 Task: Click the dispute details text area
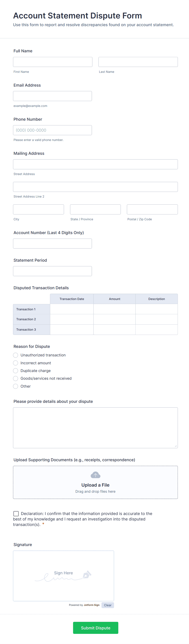95,428
